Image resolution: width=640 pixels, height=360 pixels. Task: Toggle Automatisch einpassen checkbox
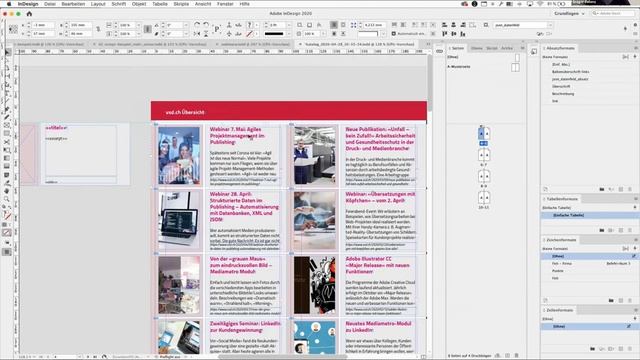[x=393, y=33]
